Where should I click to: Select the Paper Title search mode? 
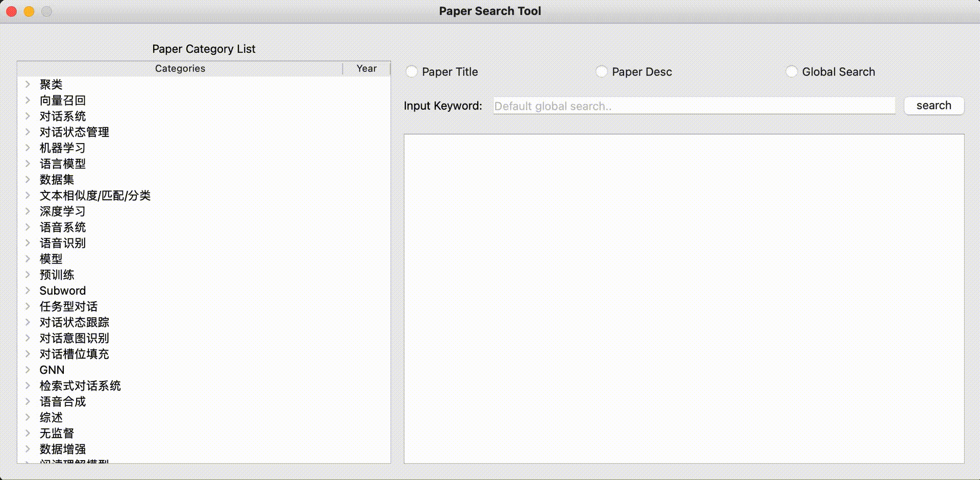pos(411,71)
